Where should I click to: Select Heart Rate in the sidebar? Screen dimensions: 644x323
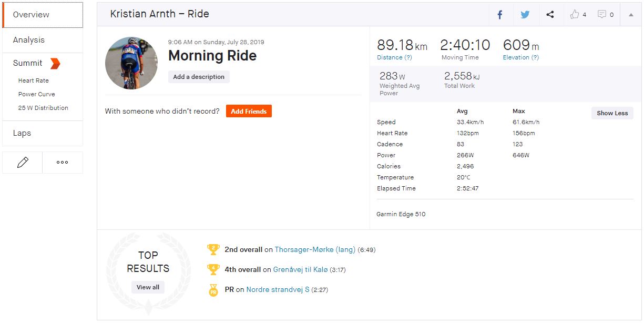coord(34,80)
